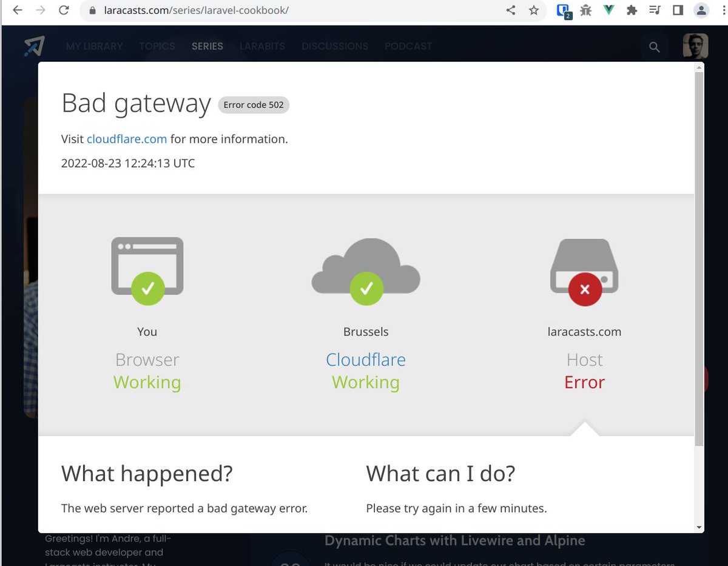Click the browser back arrow
Viewport: 728px width, 566px height.
tap(18, 10)
